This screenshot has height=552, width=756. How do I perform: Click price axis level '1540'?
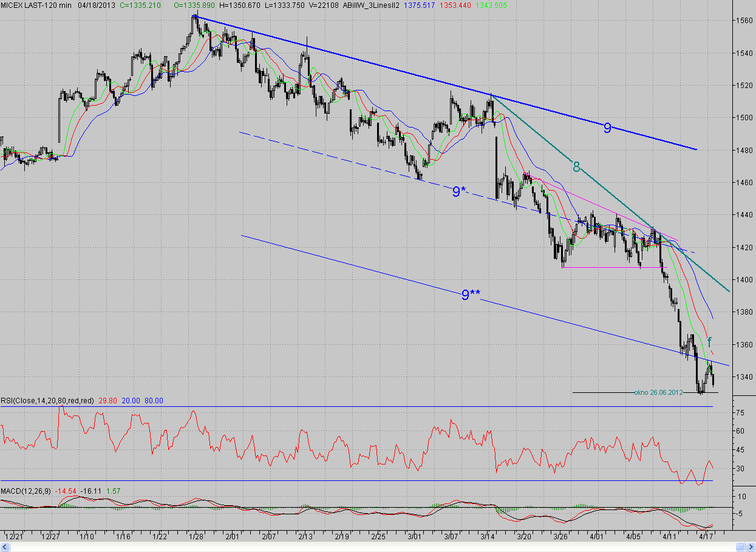tap(744, 53)
